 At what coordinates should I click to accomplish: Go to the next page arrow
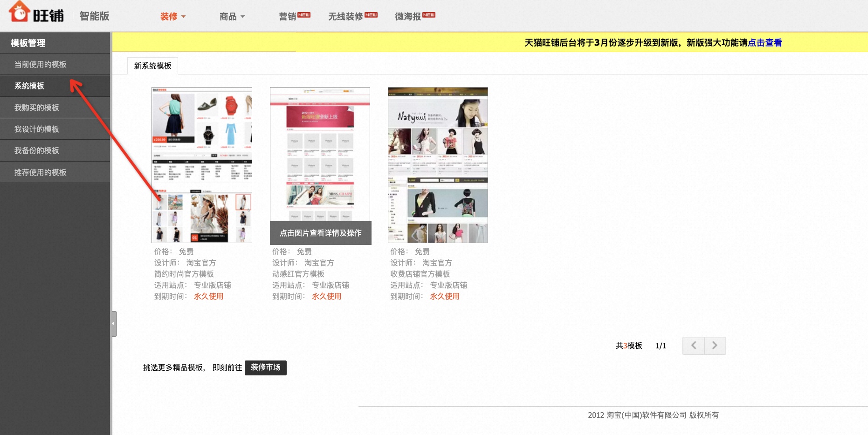point(715,346)
